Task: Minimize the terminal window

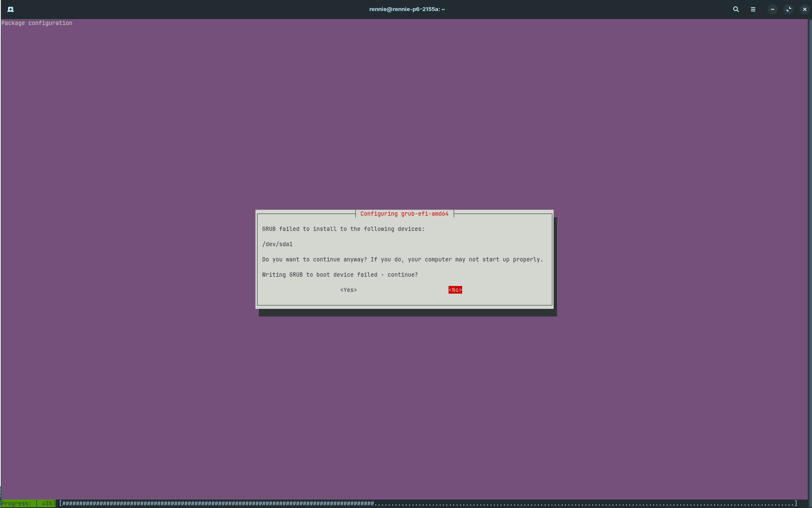Action: pos(772,9)
